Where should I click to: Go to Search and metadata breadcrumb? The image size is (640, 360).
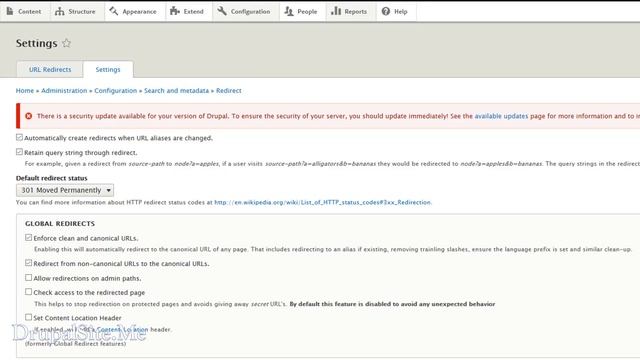(x=176, y=91)
